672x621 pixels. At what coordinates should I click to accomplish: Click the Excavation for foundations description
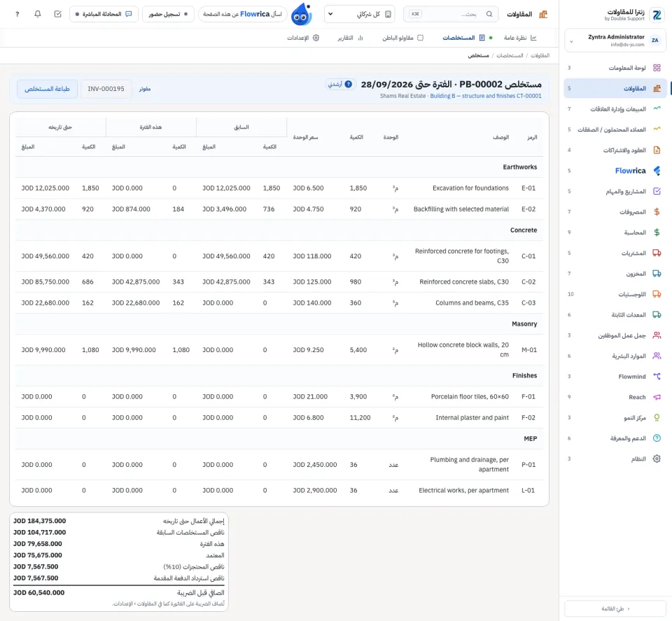click(470, 188)
